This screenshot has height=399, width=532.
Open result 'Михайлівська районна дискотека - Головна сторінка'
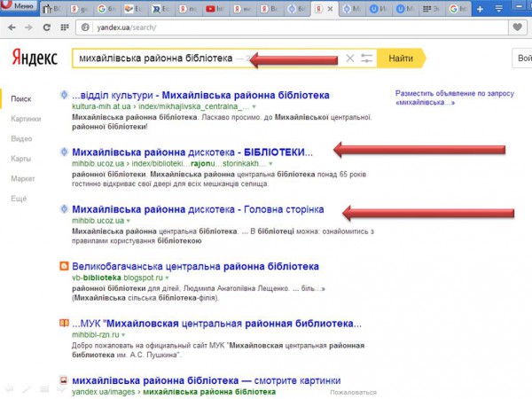[198, 209]
